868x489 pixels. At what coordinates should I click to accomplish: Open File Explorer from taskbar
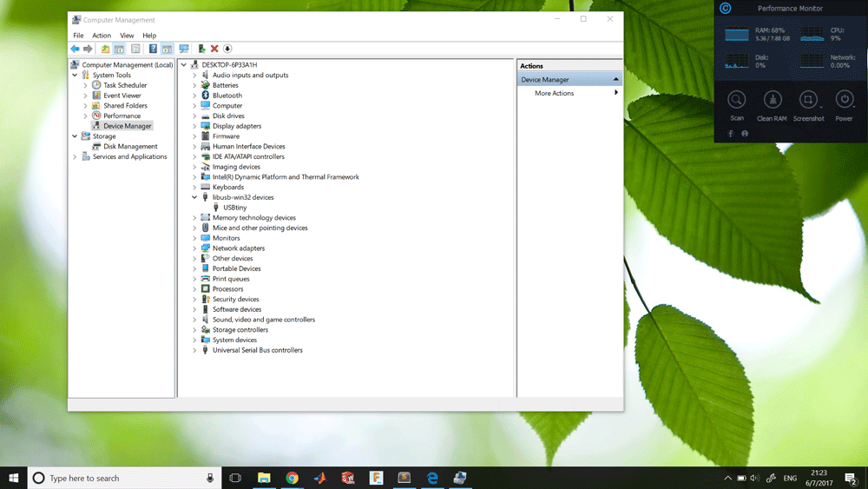coord(264,478)
